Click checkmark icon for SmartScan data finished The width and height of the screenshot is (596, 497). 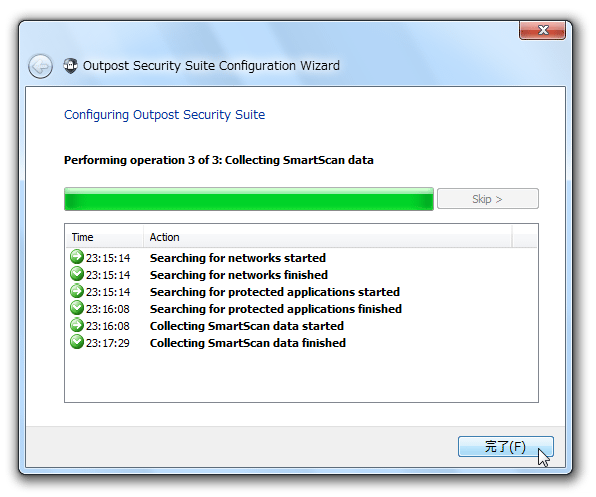pos(77,342)
